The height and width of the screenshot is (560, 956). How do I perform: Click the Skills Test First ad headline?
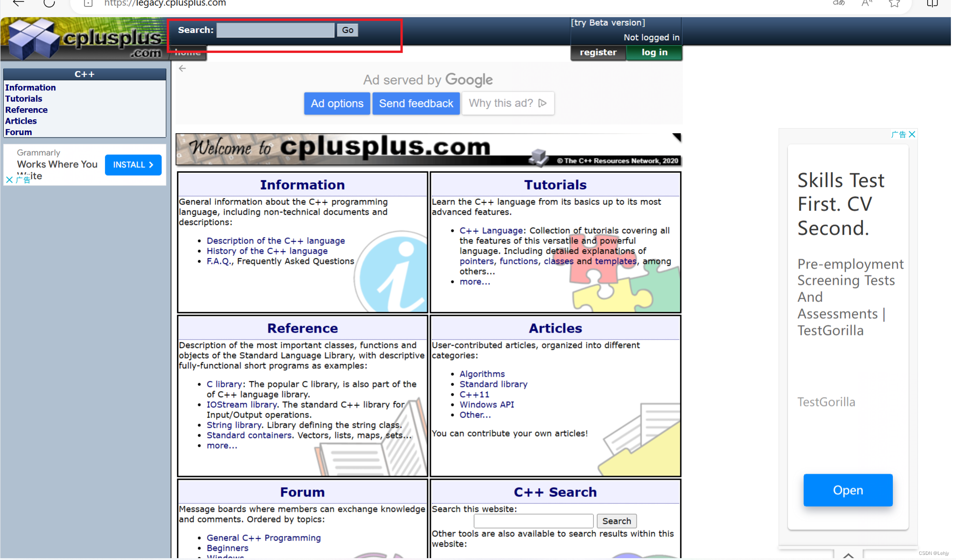(x=841, y=204)
